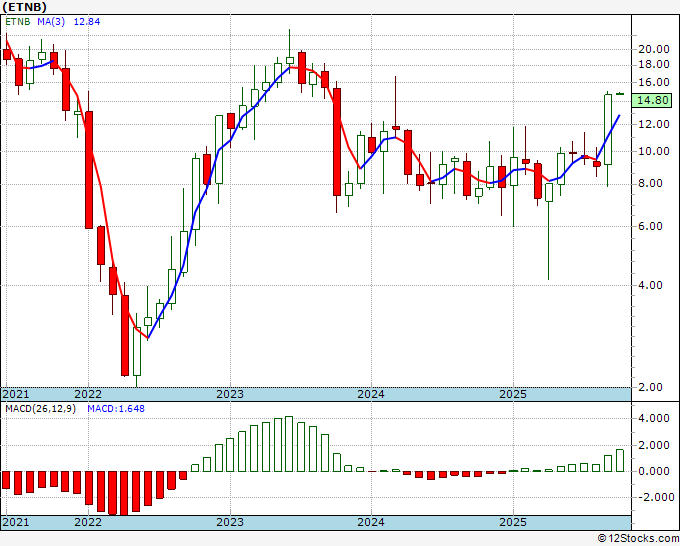Click the (ETNB) chart title

click(x=24, y=7)
